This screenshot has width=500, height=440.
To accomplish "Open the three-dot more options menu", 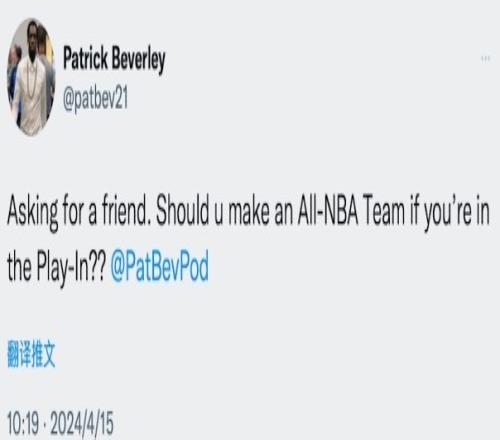I will tap(485, 59).
